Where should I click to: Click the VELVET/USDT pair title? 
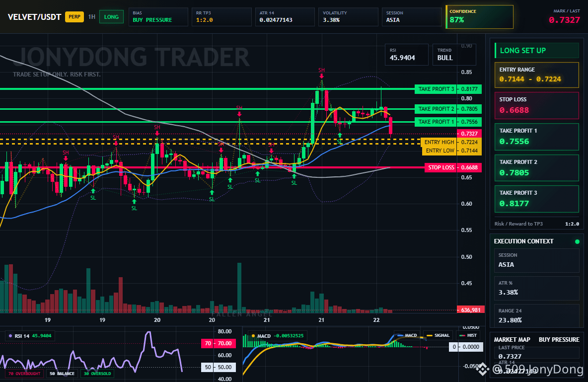[x=34, y=17]
